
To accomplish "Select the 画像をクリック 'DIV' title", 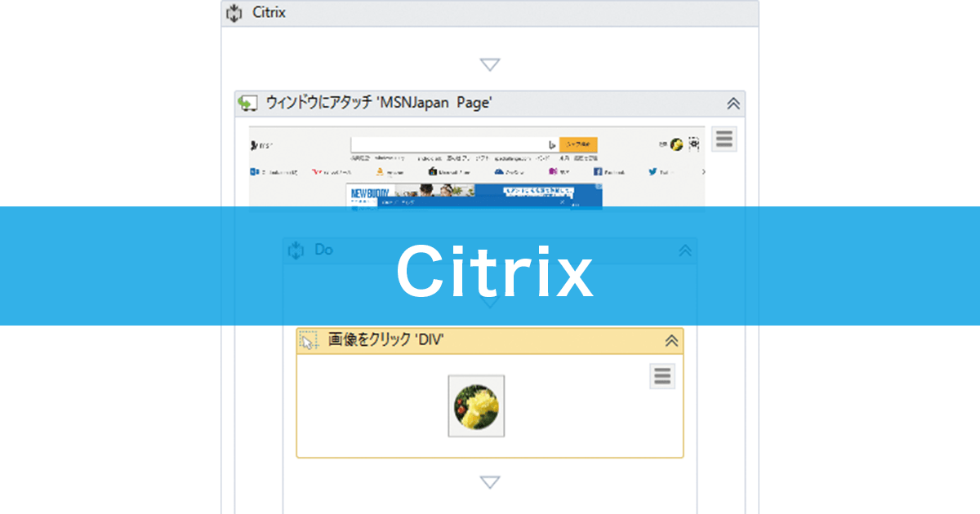I will tap(386, 340).
